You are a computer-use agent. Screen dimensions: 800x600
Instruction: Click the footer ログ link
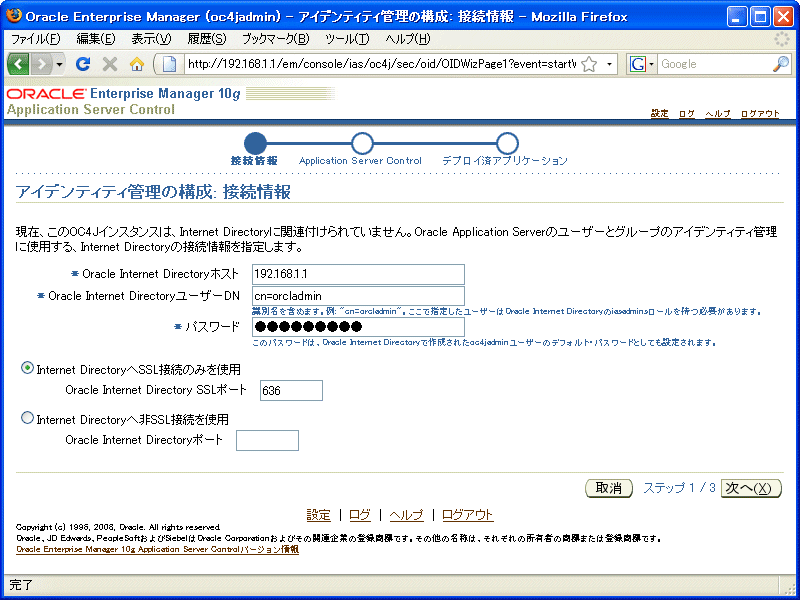(x=360, y=515)
